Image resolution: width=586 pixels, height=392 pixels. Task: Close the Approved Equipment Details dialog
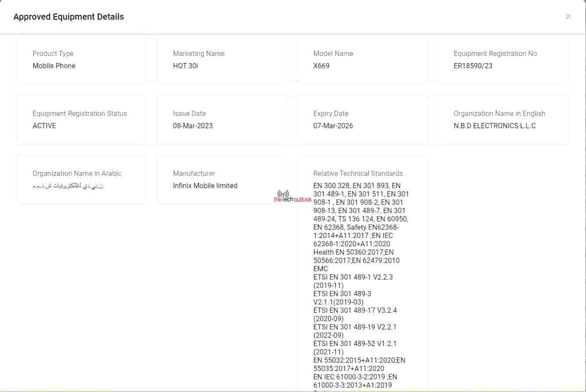pos(568,17)
